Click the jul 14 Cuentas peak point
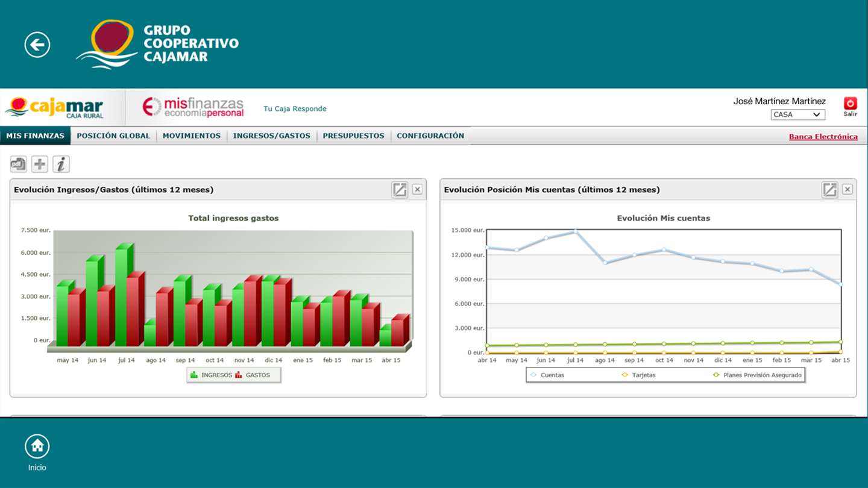The height and width of the screenshot is (488, 868). [576, 231]
